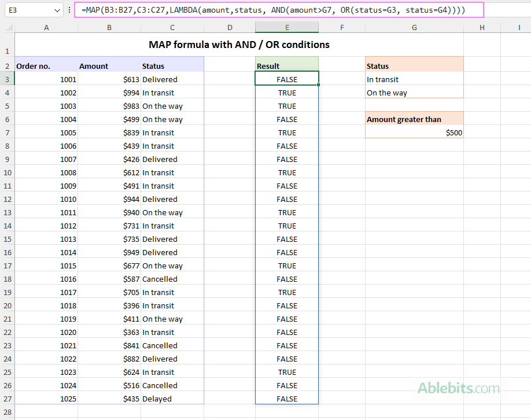531x420 pixels.
Task: Select row 3 header
Action: (x=7, y=79)
